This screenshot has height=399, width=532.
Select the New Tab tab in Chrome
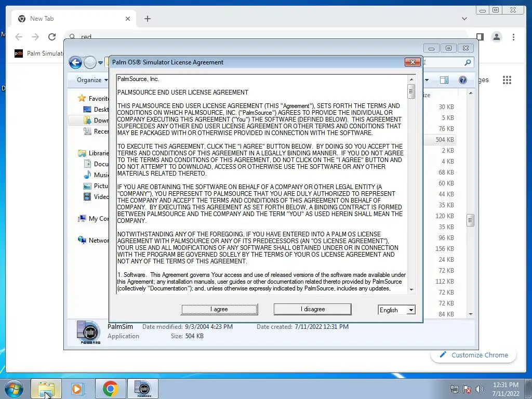[74, 19]
